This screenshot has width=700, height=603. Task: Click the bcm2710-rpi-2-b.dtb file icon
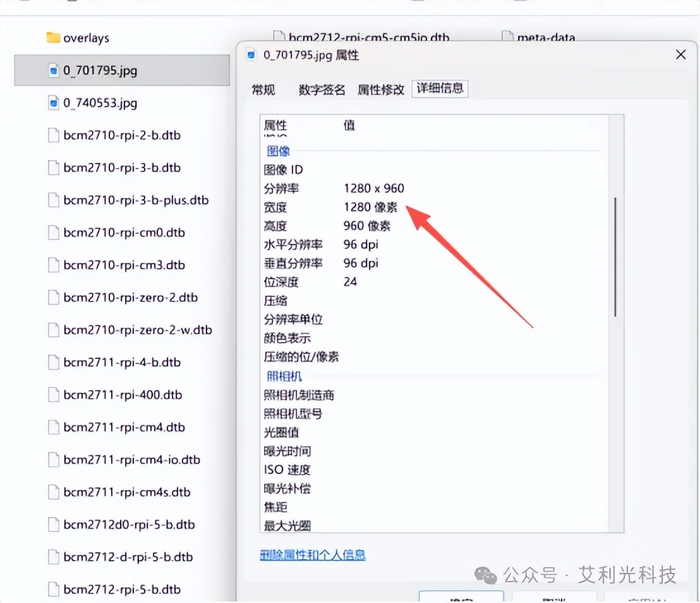(54, 135)
